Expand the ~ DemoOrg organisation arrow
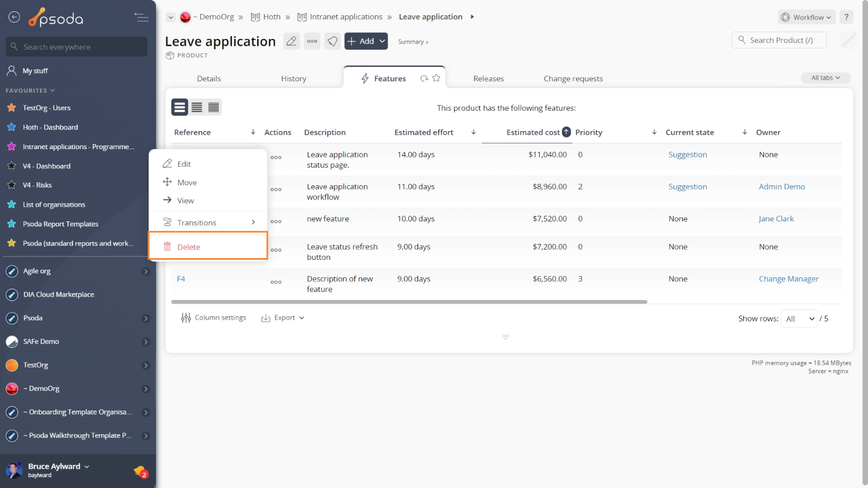Screen dimensions: 868x488 point(146,389)
